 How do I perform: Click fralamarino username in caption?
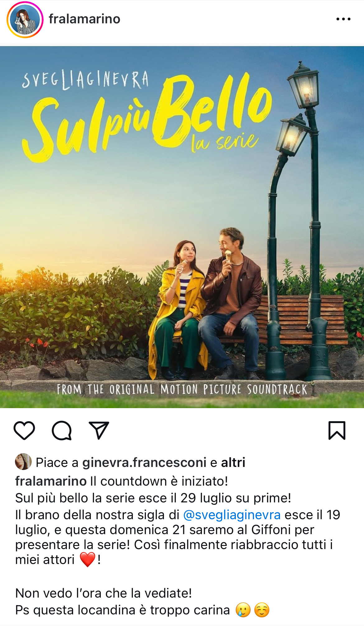click(51, 481)
